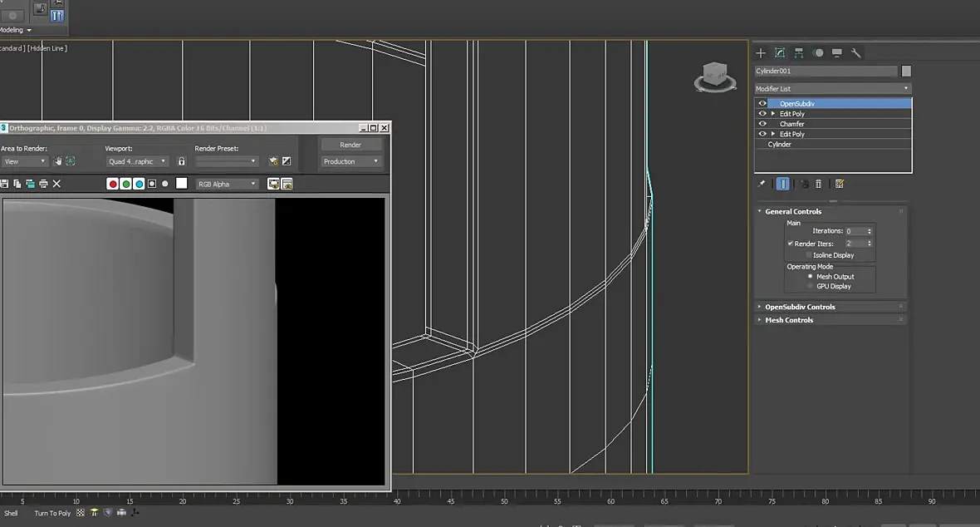
Task: Toggle Show End Result button
Action: [782, 184]
